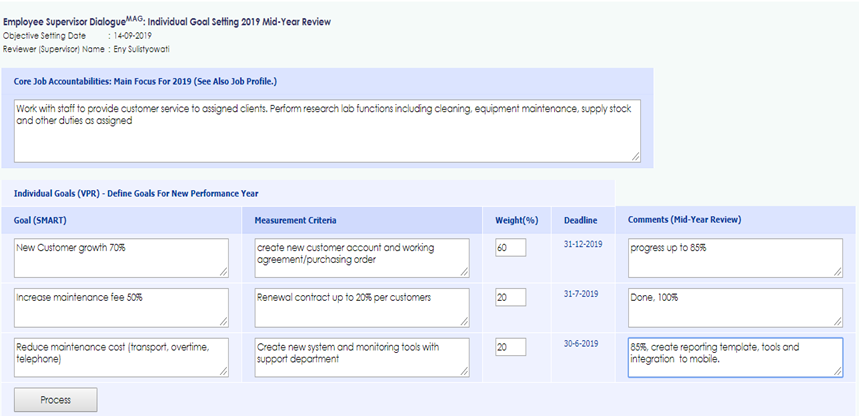Click the 'Reduce maintenance cost' goal field
This screenshot has height=416, width=859.
click(x=121, y=357)
